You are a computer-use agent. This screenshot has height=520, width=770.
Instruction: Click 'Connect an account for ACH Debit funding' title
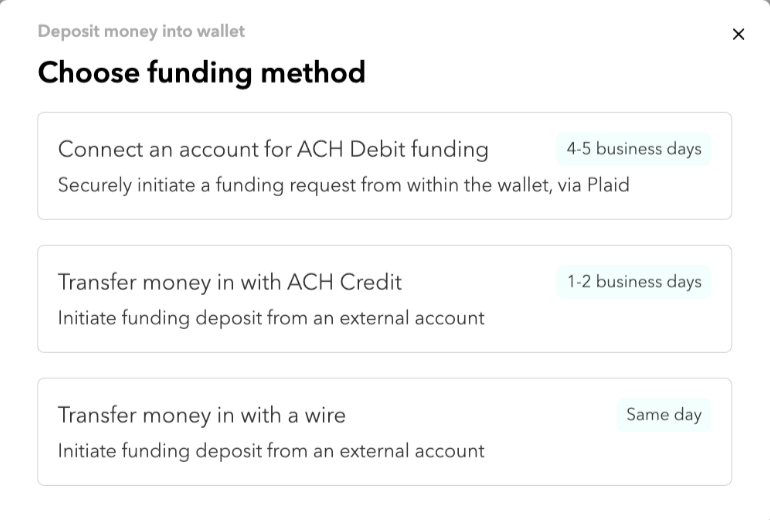coord(273,150)
